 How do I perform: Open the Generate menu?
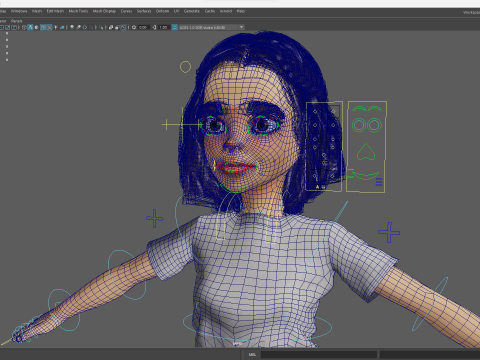pyautogui.click(x=192, y=11)
